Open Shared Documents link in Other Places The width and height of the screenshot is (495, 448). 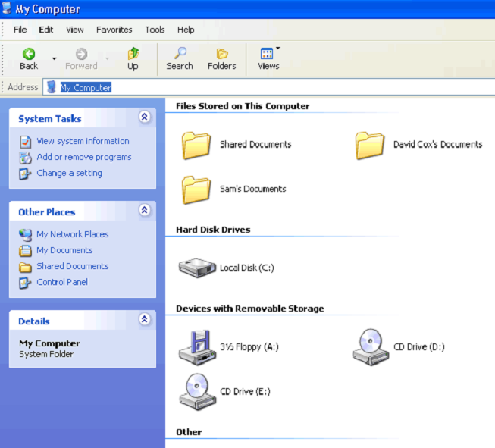[73, 266]
